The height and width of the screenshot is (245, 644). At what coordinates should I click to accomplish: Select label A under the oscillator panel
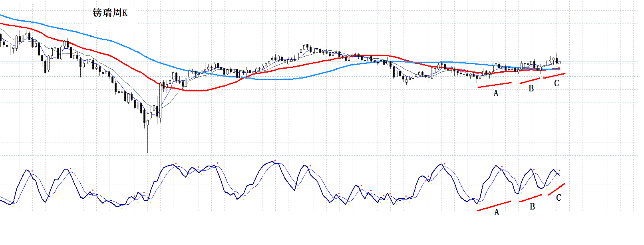[x=497, y=212]
